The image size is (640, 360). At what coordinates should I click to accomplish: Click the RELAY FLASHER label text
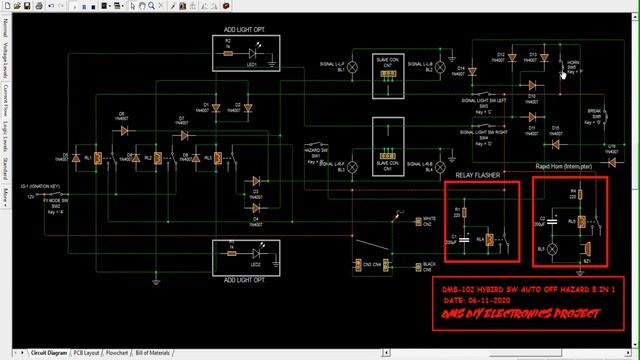478,176
